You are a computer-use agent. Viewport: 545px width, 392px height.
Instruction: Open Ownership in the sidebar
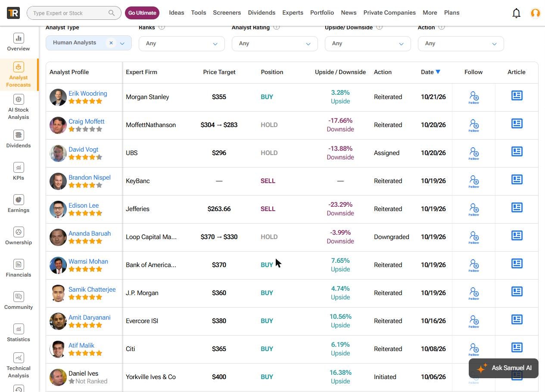(x=19, y=236)
